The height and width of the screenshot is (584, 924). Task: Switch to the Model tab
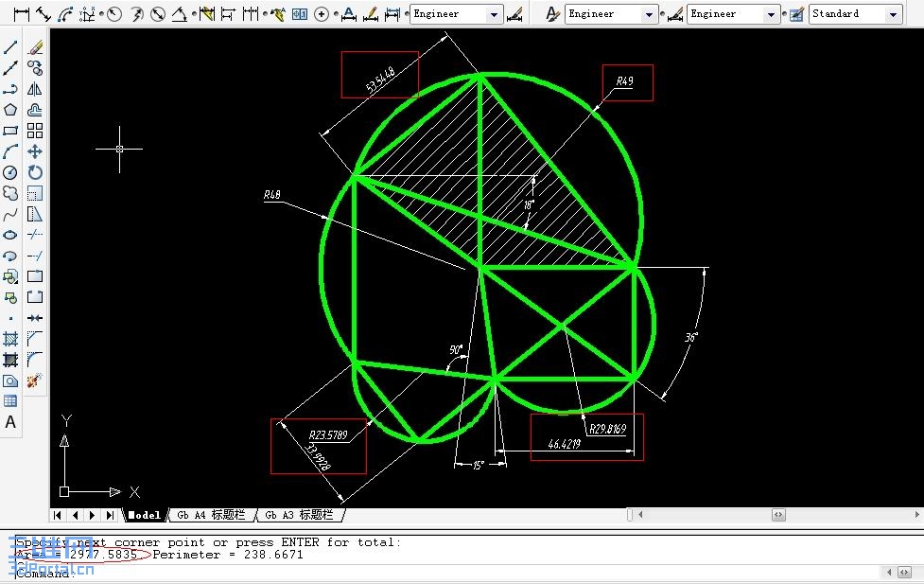[145, 515]
